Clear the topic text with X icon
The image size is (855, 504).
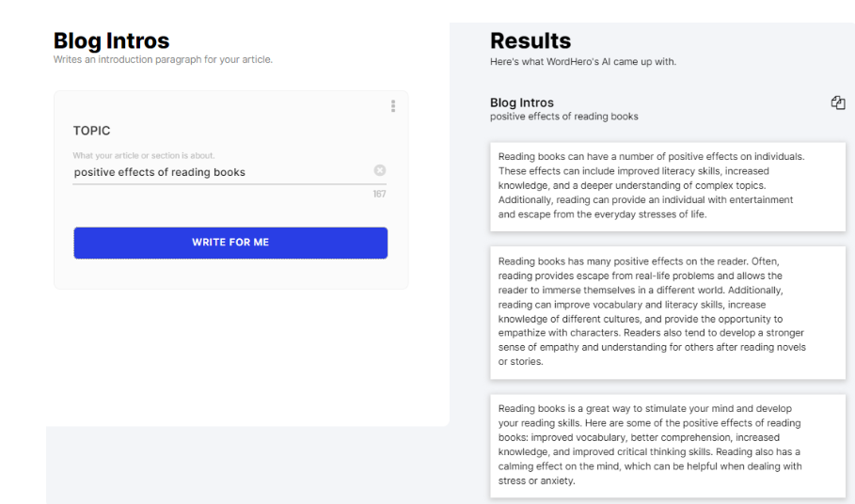pyautogui.click(x=380, y=171)
